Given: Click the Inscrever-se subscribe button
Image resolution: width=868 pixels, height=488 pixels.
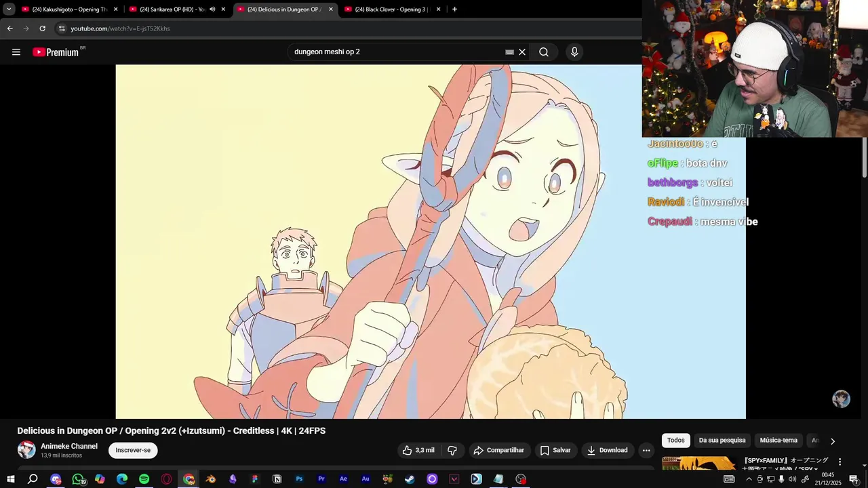Looking at the screenshot, I should pos(133,450).
